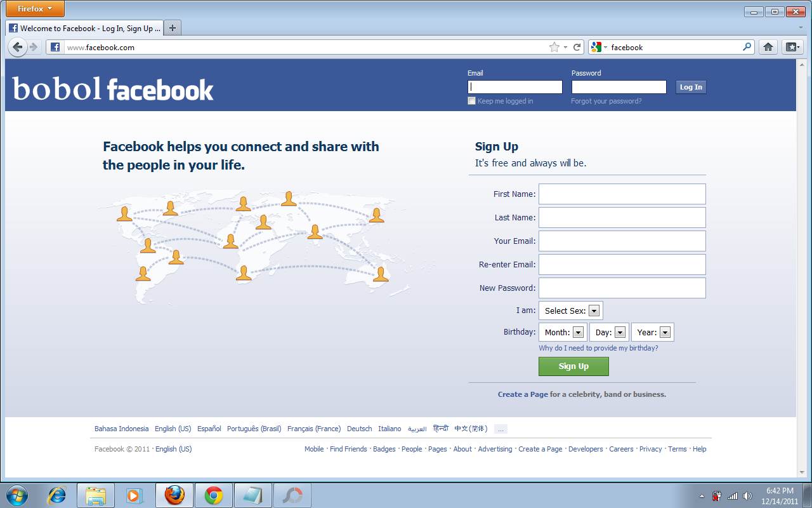Launch Internet Explorer from taskbar
Image resolution: width=812 pixels, height=508 pixels.
click(57, 495)
